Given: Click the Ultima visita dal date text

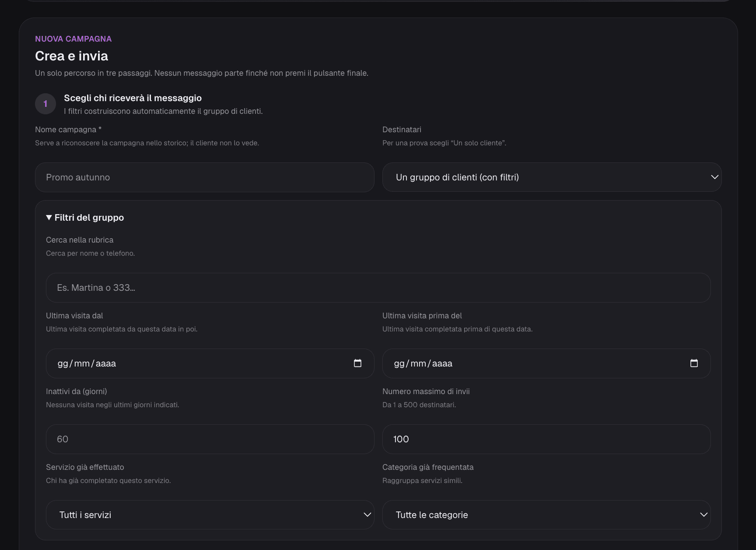Looking at the screenshot, I should click(87, 363).
